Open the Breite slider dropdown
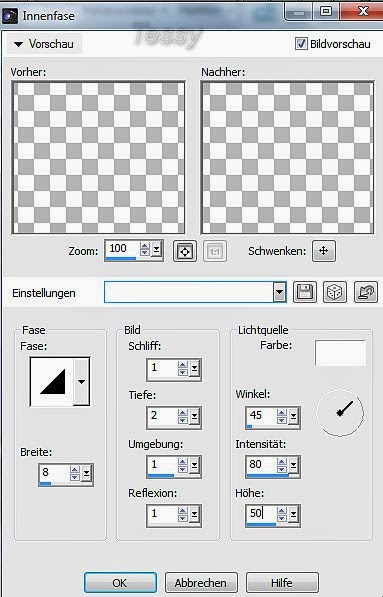Image resolution: width=383 pixels, height=597 pixels. [86, 473]
